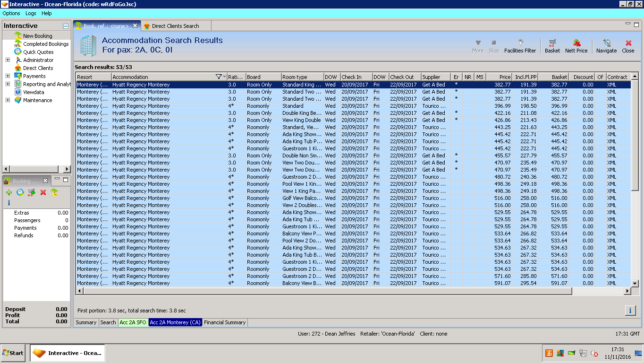Click the red X icon in Booking panel
Viewport: 644px width, 363px height.
point(43,192)
